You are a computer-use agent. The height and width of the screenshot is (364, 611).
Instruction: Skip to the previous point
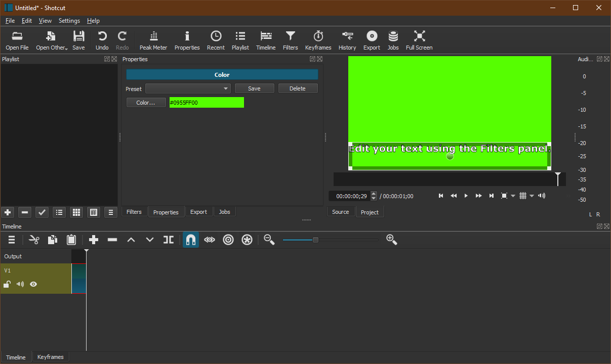pyautogui.click(x=441, y=196)
